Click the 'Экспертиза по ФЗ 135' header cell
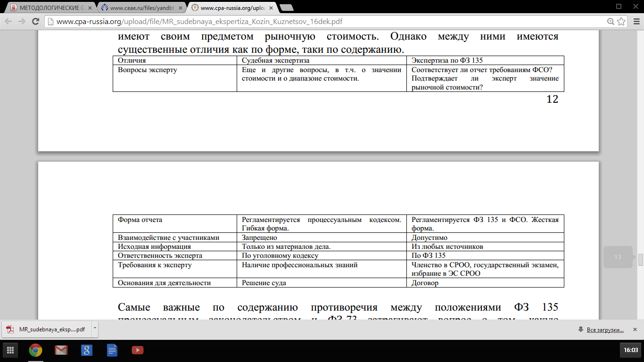 pos(485,60)
